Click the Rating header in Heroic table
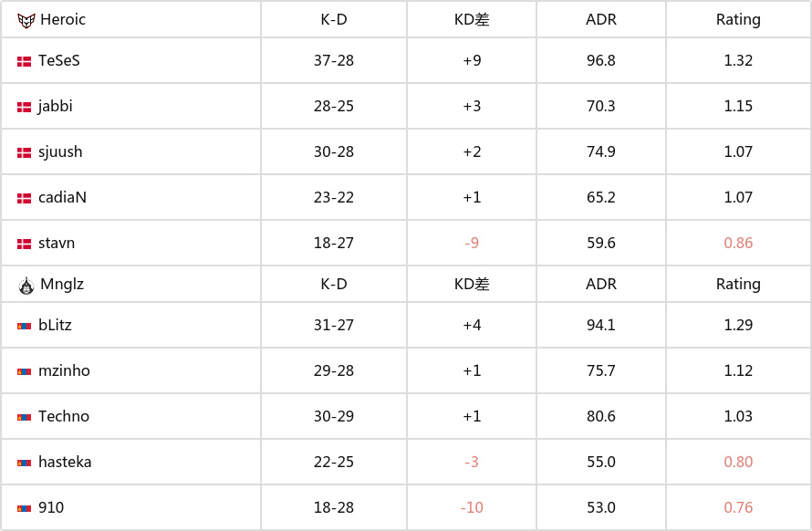This screenshot has width=812, height=531. coord(738,20)
